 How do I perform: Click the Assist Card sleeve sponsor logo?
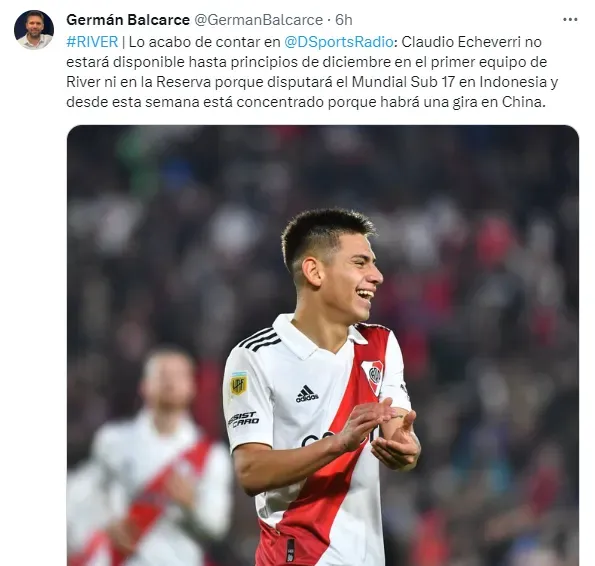244,418
